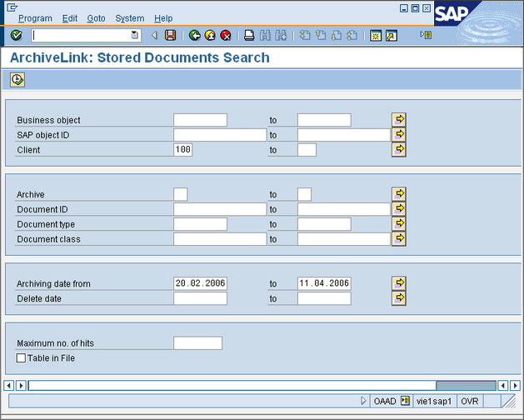Click the Save disk icon

pyautogui.click(x=171, y=35)
